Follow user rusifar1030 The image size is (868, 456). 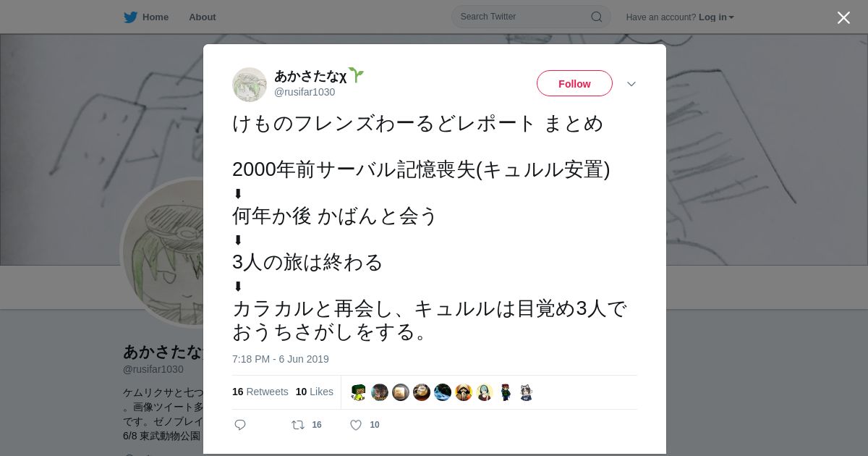coord(574,84)
